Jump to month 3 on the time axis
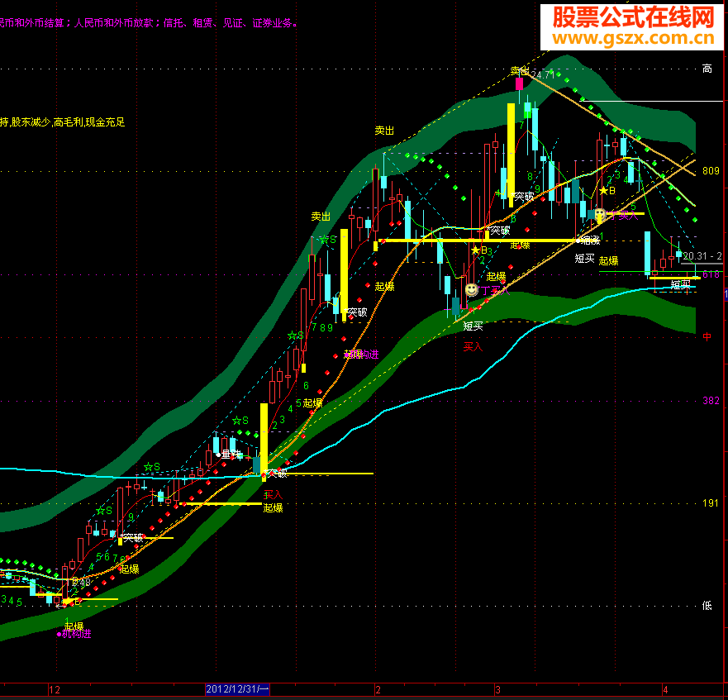The height and width of the screenshot is (700, 728). coord(497,690)
